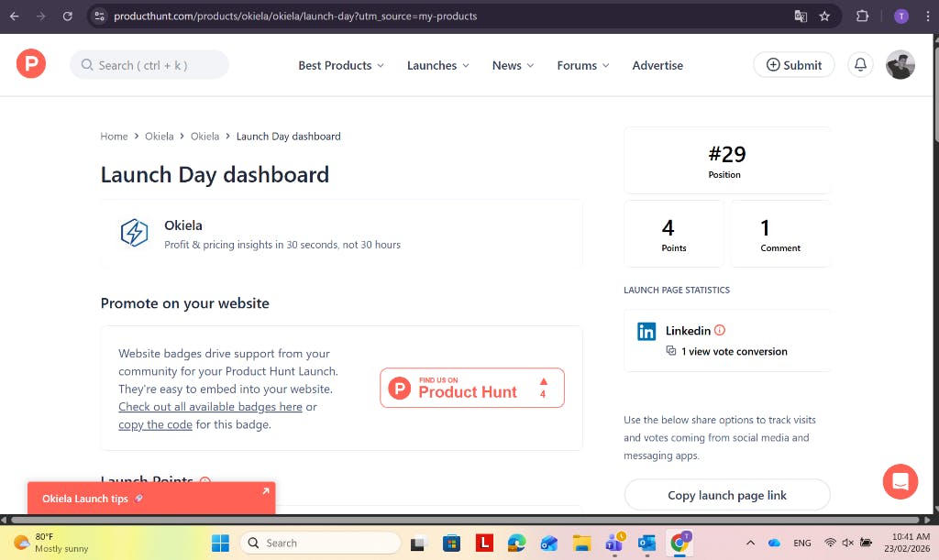The width and height of the screenshot is (939, 560).
Task: Click the #29 Position card
Action: pyautogui.click(x=727, y=160)
